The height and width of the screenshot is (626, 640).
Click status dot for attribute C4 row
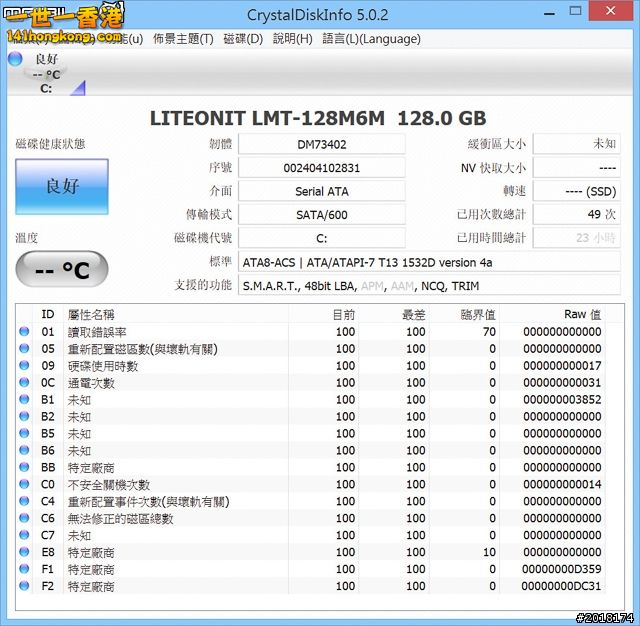coord(24,501)
